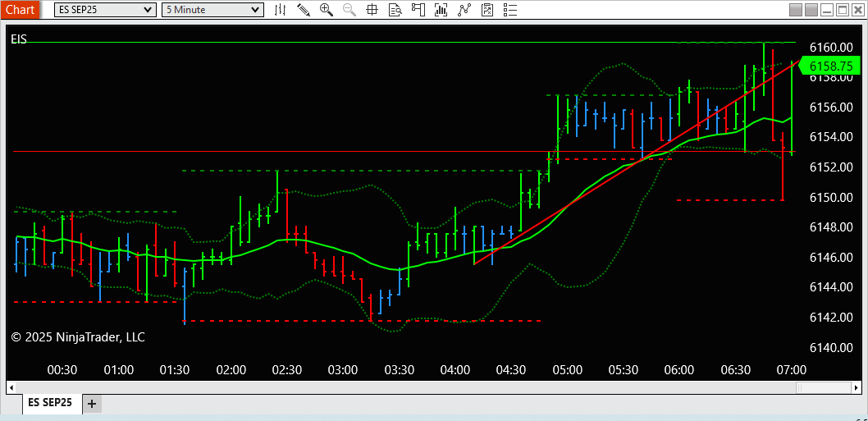The image size is (868, 421).
Task: Click the 6142.00 price axis label
Action: pyautogui.click(x=831, y=318)
